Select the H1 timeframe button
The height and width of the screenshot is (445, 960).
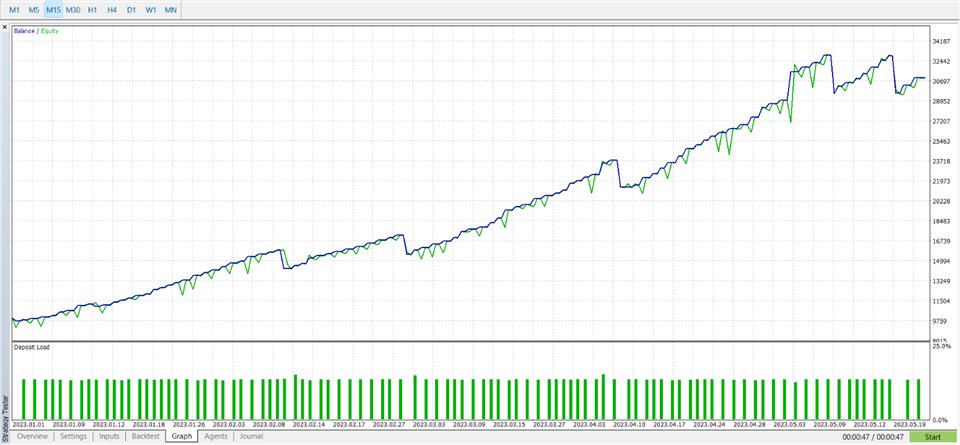tap(92, 10)
